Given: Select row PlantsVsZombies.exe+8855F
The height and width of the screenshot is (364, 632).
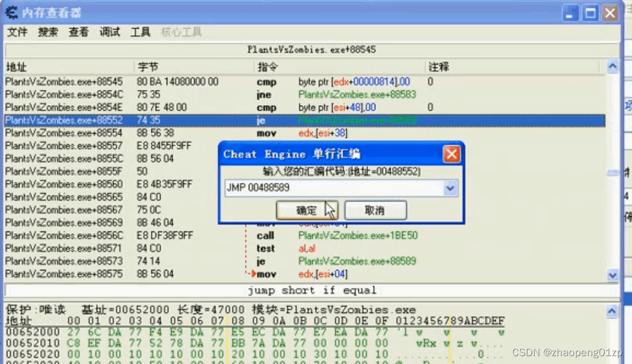Looking at the screenshot, I should coord(111,171).
